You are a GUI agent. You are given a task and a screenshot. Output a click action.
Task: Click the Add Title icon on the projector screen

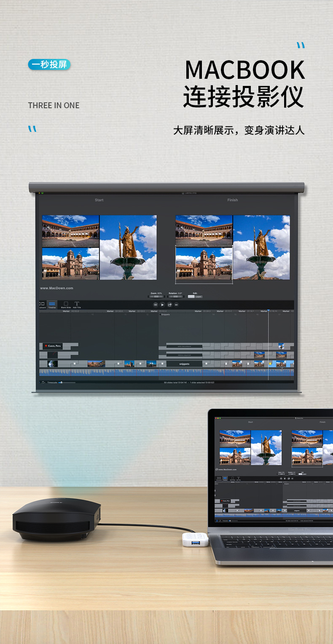77,304
